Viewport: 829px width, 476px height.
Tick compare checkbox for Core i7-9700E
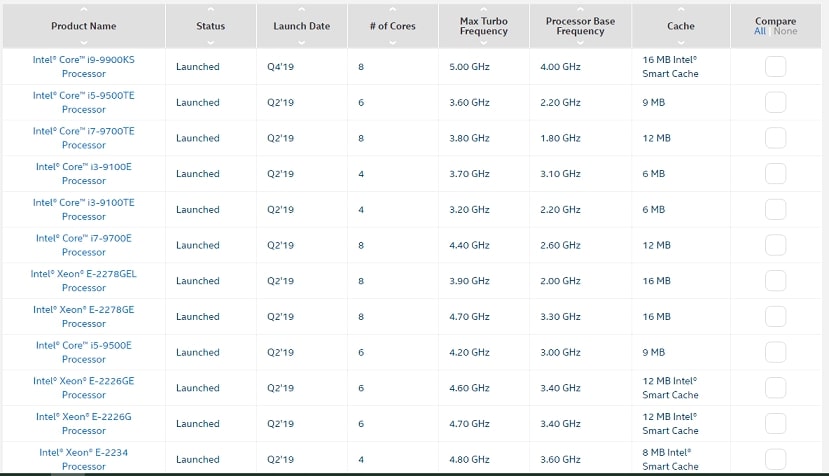775,245
